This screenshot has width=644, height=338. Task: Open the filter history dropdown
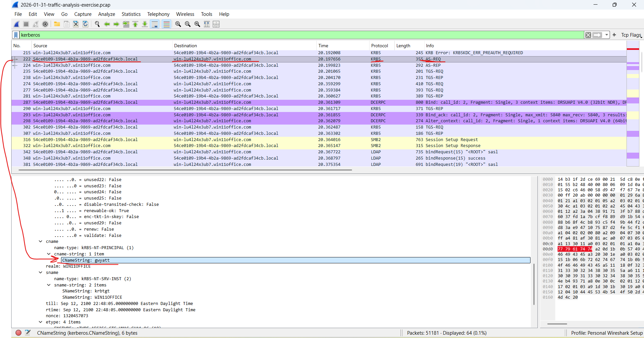tap(607, 35)
